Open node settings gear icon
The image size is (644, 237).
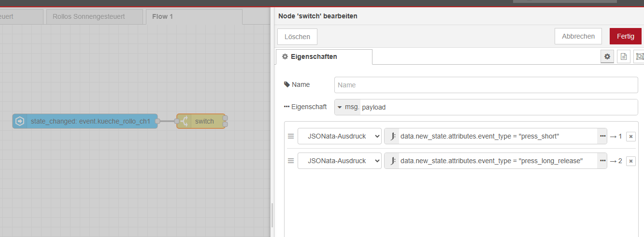(607, 56)
